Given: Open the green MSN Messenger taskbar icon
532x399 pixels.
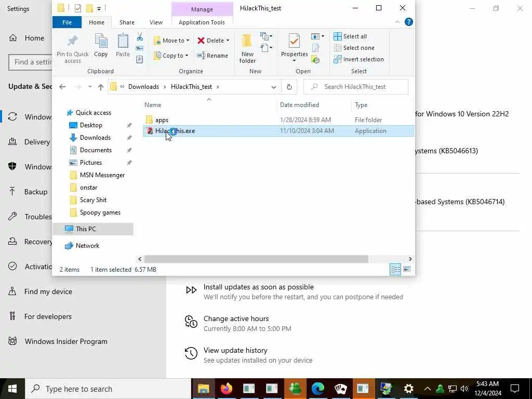Looking at the screenshot, I should 295,389.
